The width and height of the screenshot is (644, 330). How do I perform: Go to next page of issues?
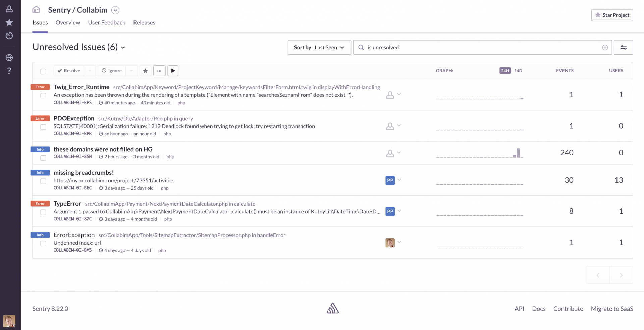point(621,275)
